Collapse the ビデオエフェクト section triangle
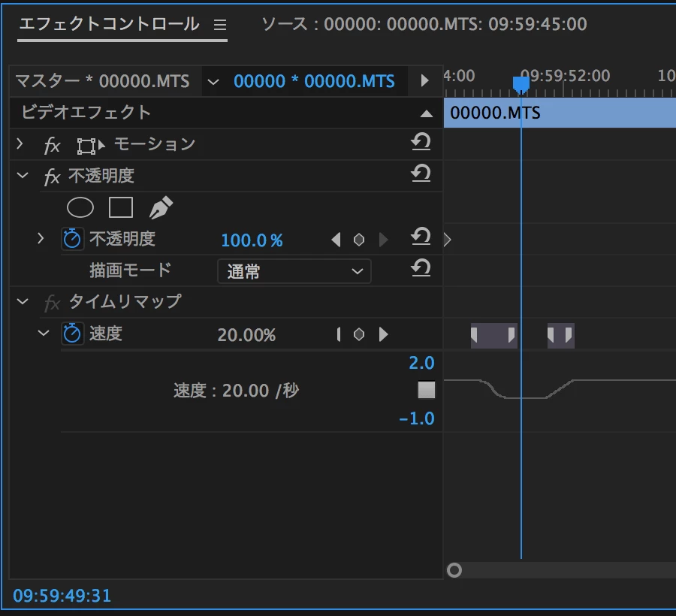Viewport: 676px width, 616px height. 427,113
